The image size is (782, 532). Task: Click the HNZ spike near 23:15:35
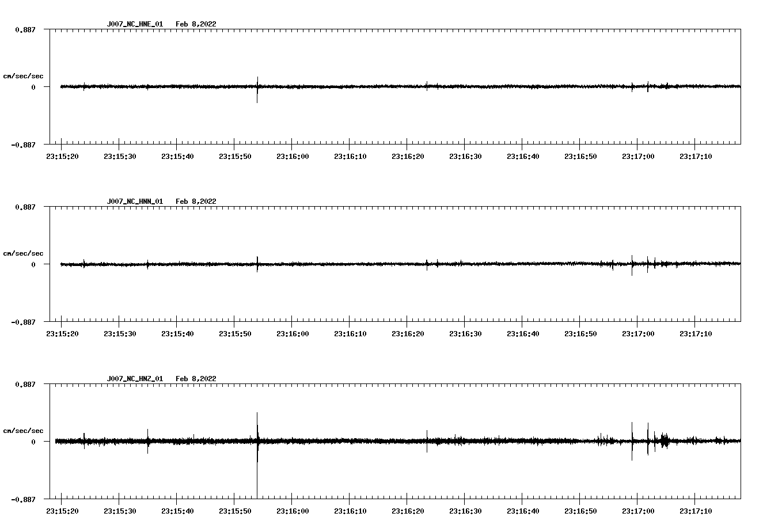pyautogui.click(x=147, y=441)
